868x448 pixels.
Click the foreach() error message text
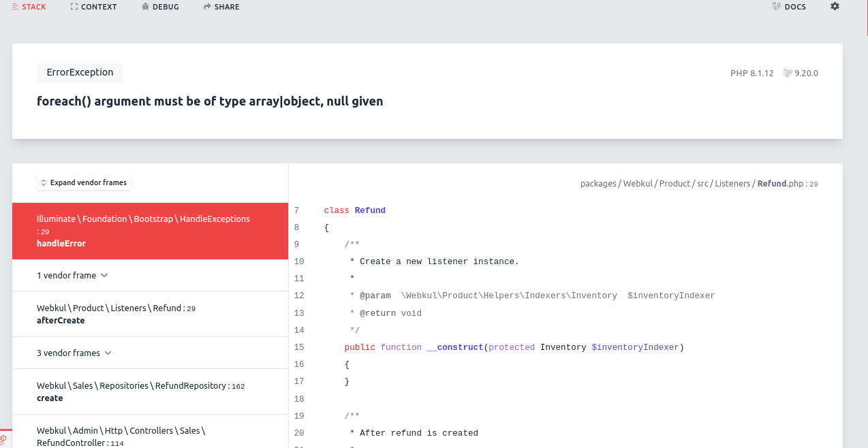210,101
